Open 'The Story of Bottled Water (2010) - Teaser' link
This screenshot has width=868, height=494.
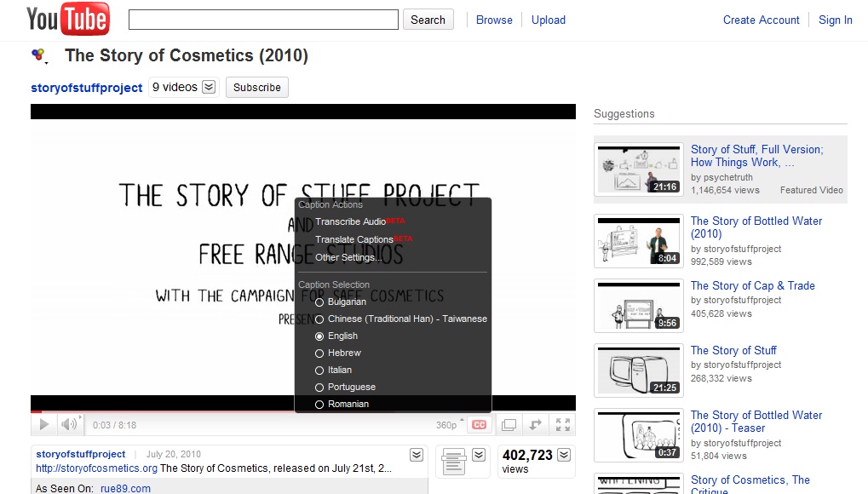coord(756,422)
